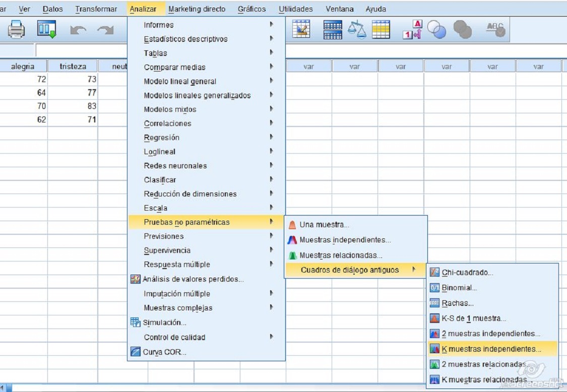The image size is (567, 392).
Task: Open the Binomial... test dialog
Action: pyautogui.click(x=492, y=288)
